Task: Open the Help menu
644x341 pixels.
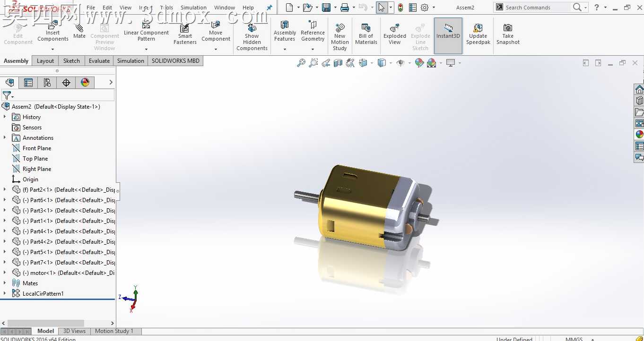Action: point(248,8)
